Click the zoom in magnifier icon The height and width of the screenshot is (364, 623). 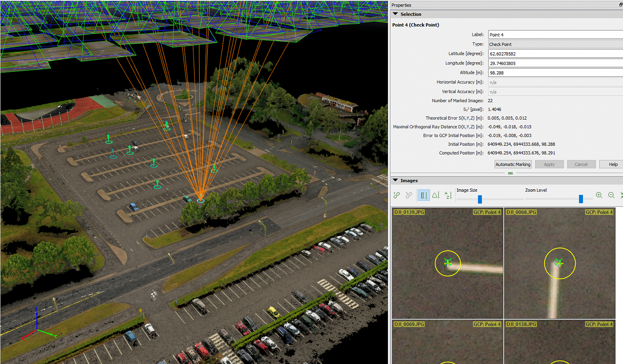click(599, 195)
